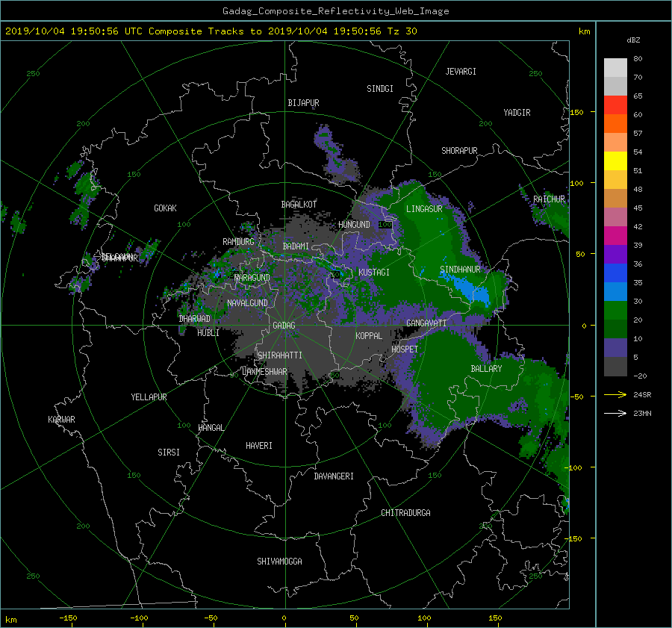Click the BAGALKOT city label
672x628 pixels.
pos(299,205)
